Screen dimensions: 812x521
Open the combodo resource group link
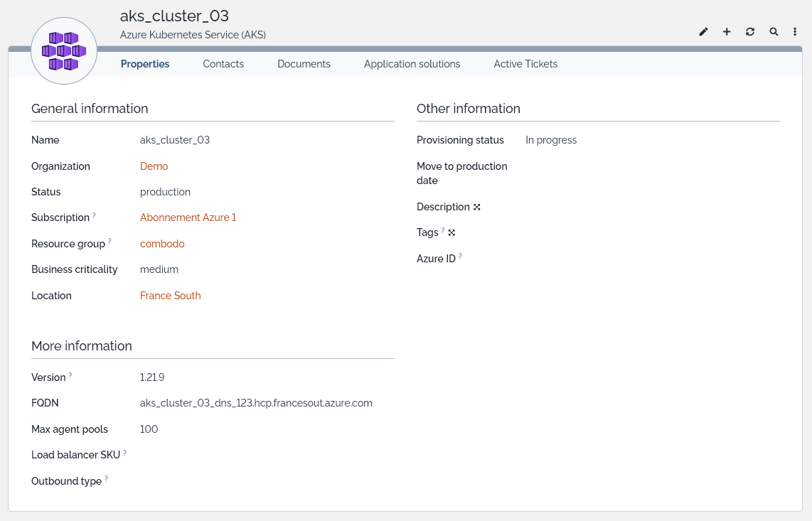(x=162, y=244)
